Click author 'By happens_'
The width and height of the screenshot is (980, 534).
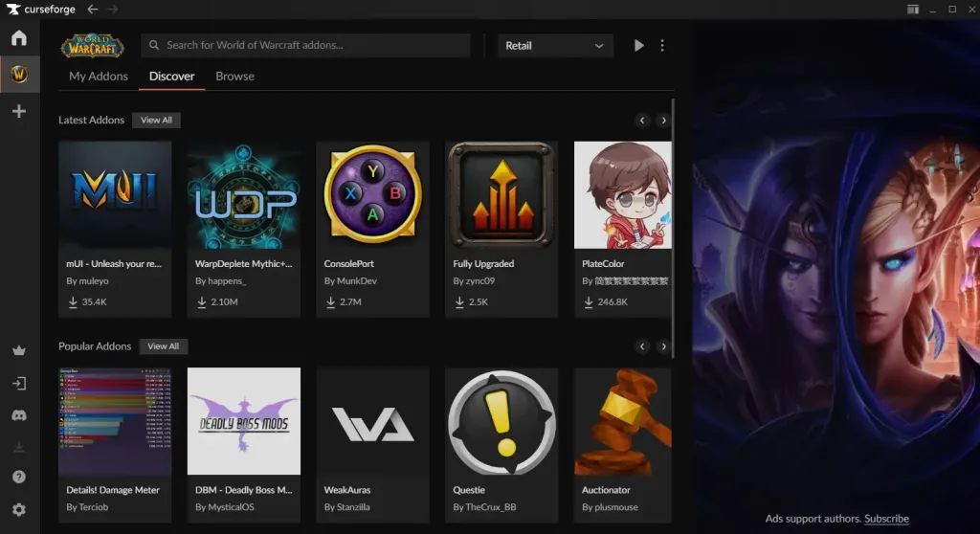[x=221, y=281]
